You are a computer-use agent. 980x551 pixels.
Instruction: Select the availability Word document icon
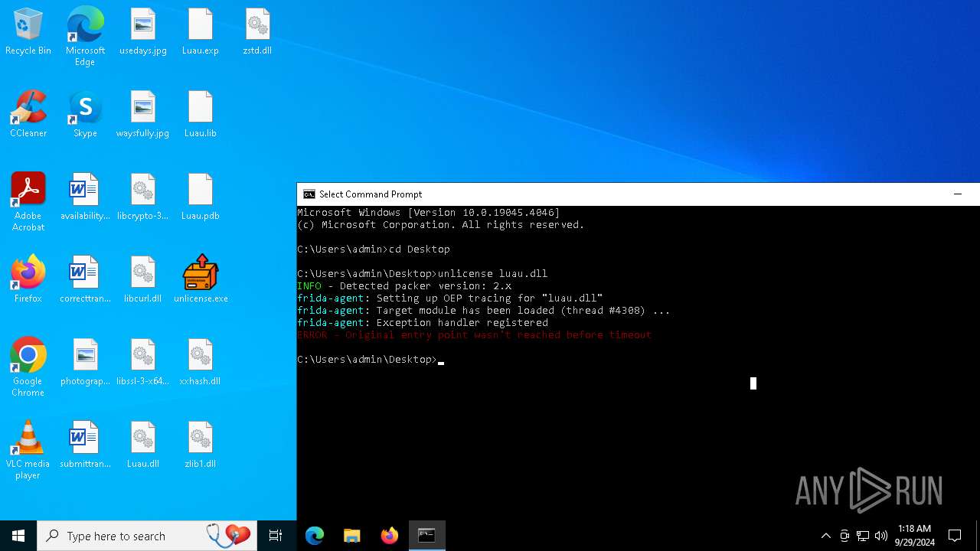pyautogui.click(x=85, y=197)
